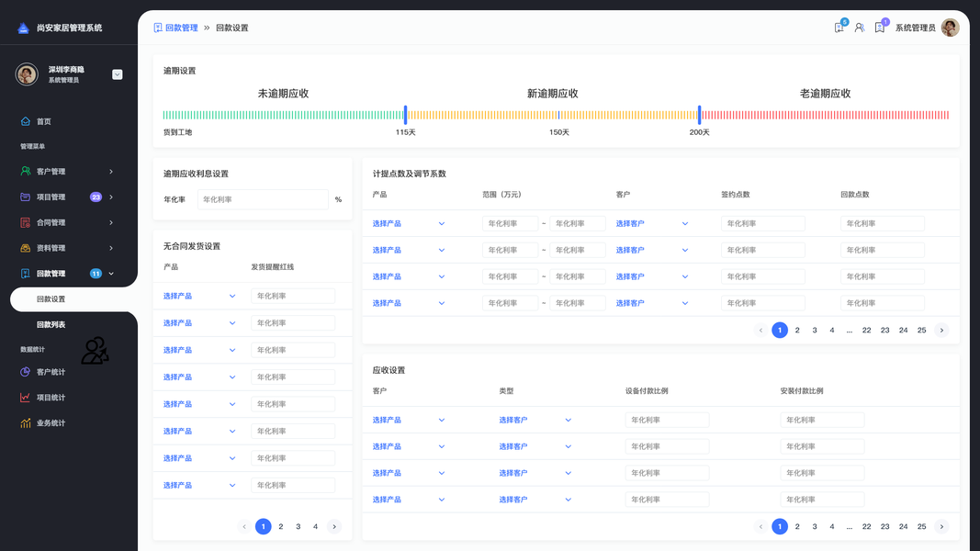Click the 项目统计 line chart icon
The width and height of the screenshot is (980, 551).
25,398
